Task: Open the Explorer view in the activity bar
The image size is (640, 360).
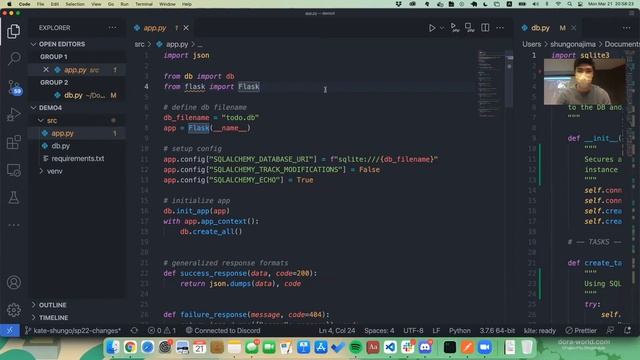Action: click(13, 31)
